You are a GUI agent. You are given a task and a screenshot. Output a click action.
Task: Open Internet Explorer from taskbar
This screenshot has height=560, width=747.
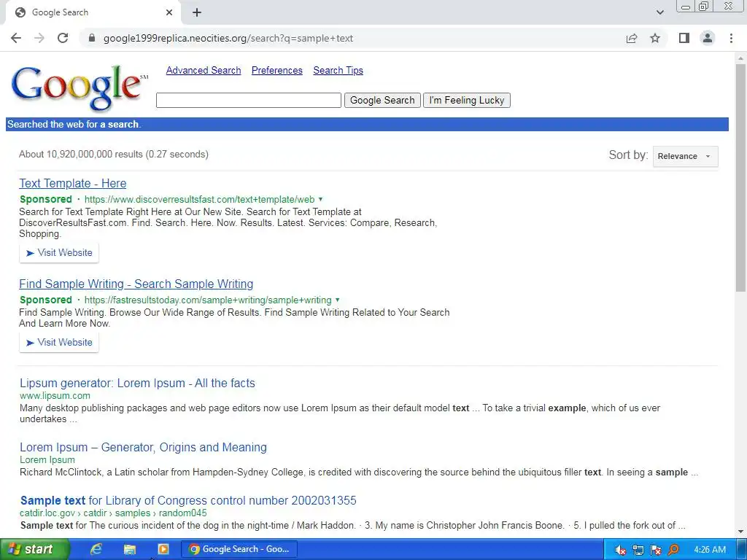click(x=96, y=549)
